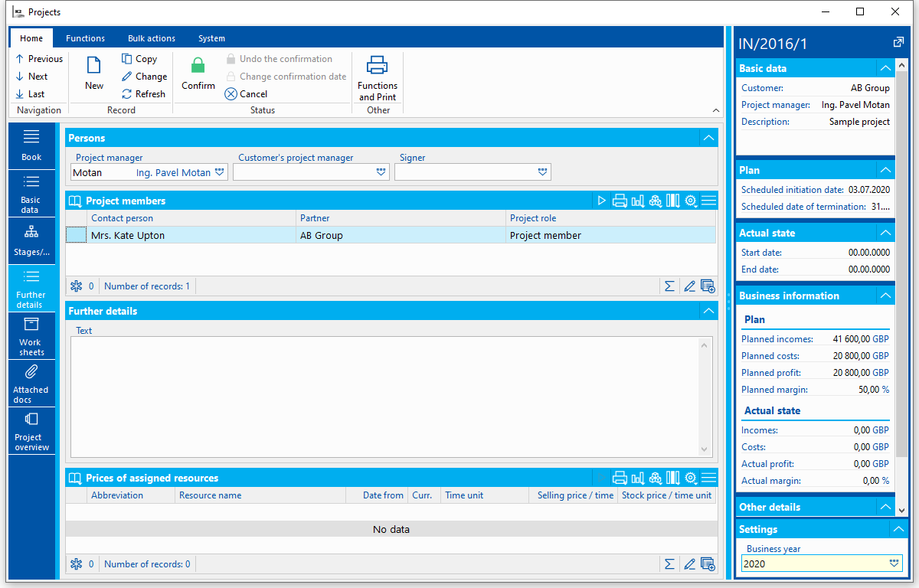The image size is (919, 588).
Task: Click Cancel in Status group
Action: [x=246, y=94]
